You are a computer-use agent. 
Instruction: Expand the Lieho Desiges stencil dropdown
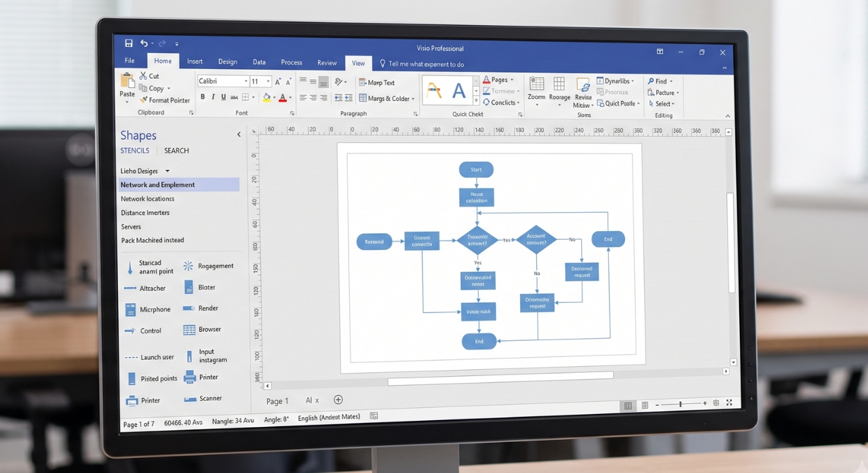(x=167, y=171)
